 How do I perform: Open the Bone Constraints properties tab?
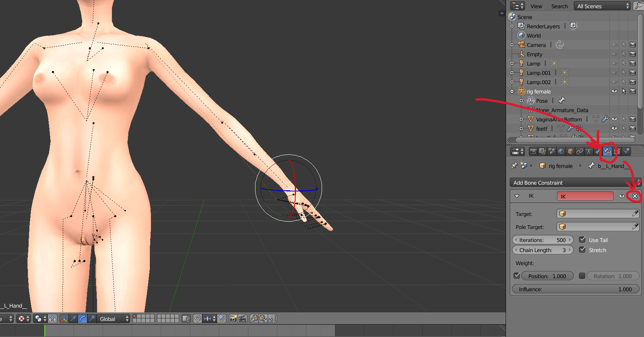(607, 152)
